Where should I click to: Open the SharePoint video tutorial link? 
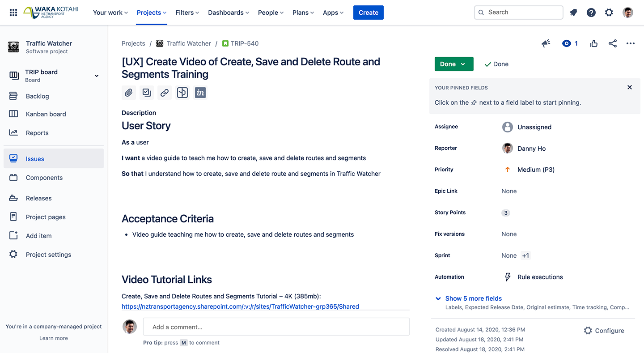click(x=240, y=306)
